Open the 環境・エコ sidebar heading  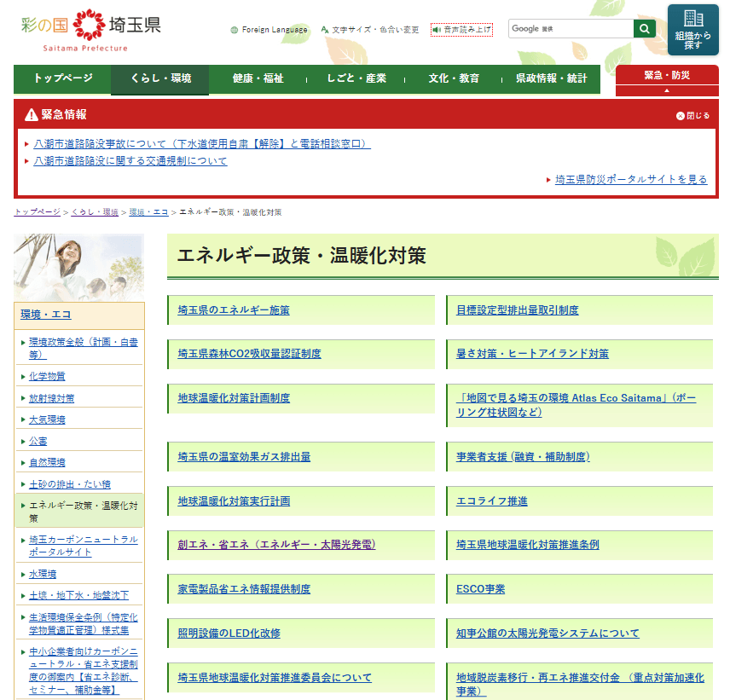coord(46,315)
